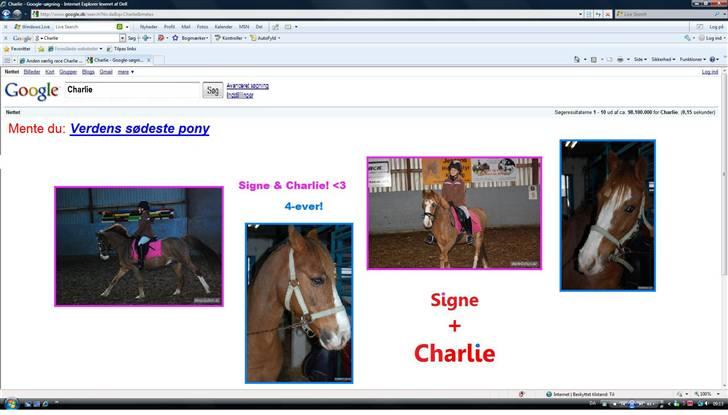This screenshot has width=728, height=415.
Task: Open the Kontroller spelling check dropdown
Action: (x=230, y=38)
